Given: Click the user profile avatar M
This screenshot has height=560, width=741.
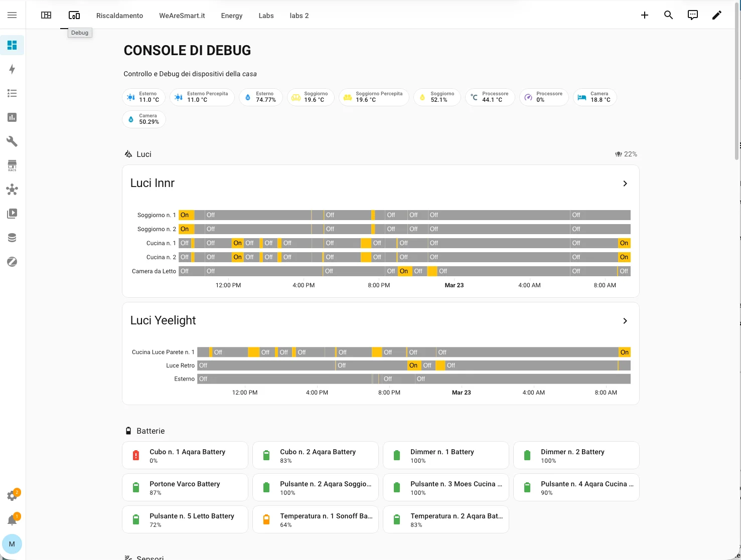Looking at the screenshot, I should click(12, 544).
